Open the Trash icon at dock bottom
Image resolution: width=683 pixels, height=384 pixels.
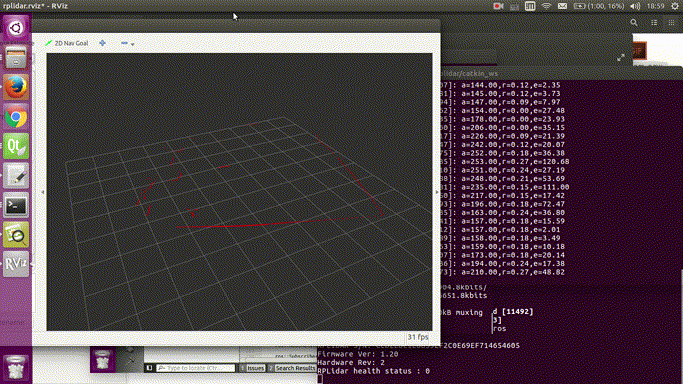click(x=16, y=367)
